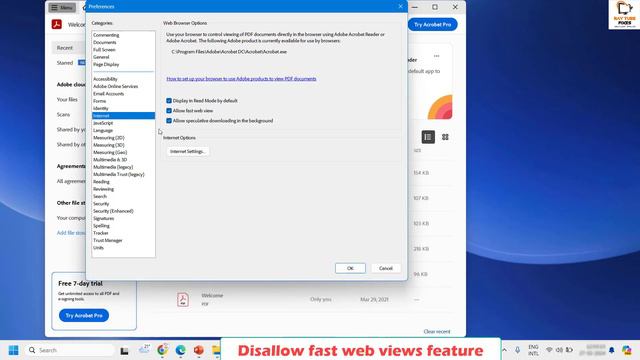Viewport: 640px width, 360px height.
Task: Open PowerPoint from the taskbar
Action: coord(198,350)
